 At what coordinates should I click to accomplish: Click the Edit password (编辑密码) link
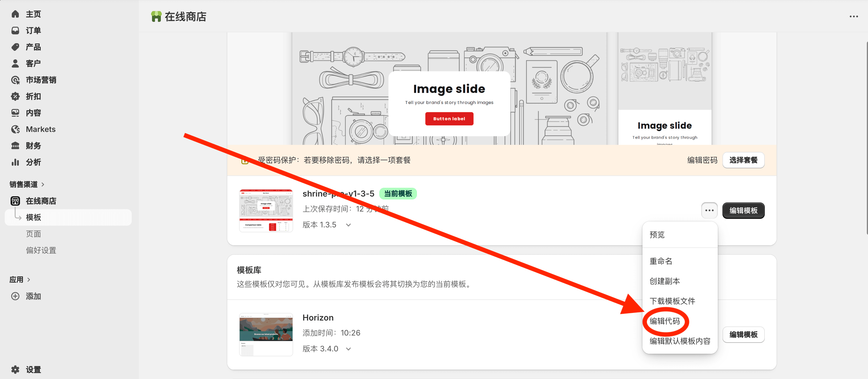[702, 160]
